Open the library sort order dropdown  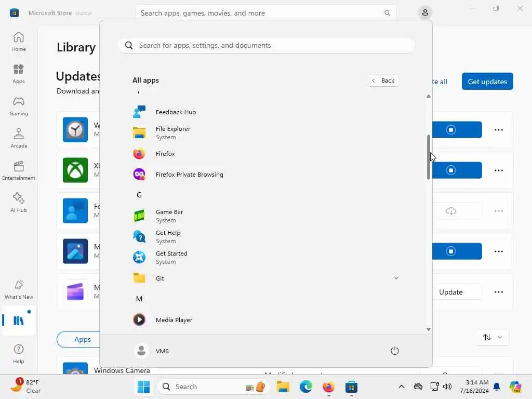click(x=493, y=337)
